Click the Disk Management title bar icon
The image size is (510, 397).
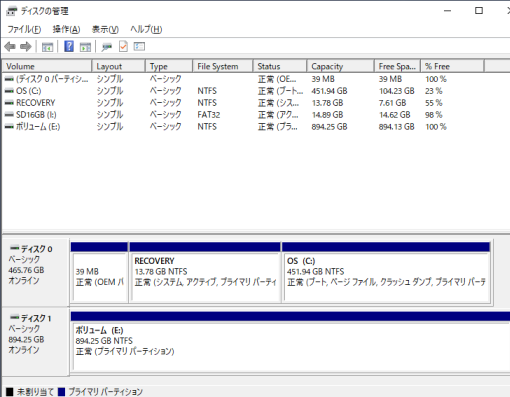(x=11, y=11)
